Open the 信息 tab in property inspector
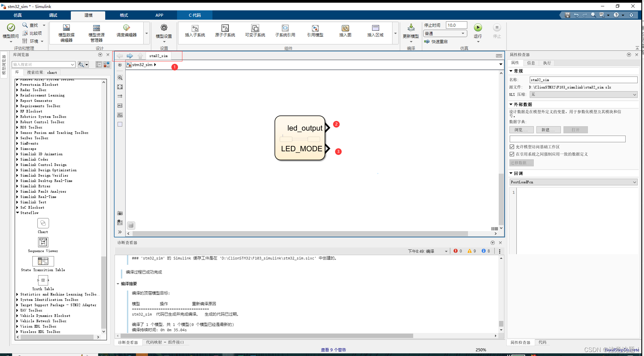Viewport: 644px width, 356px height. [531, 63]
